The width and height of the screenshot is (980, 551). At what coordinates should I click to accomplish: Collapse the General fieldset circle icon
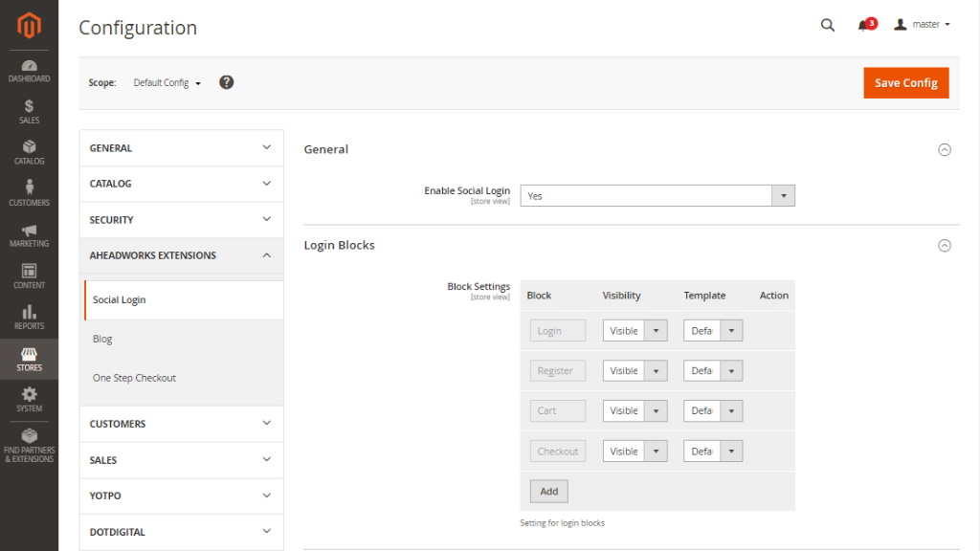945,149
